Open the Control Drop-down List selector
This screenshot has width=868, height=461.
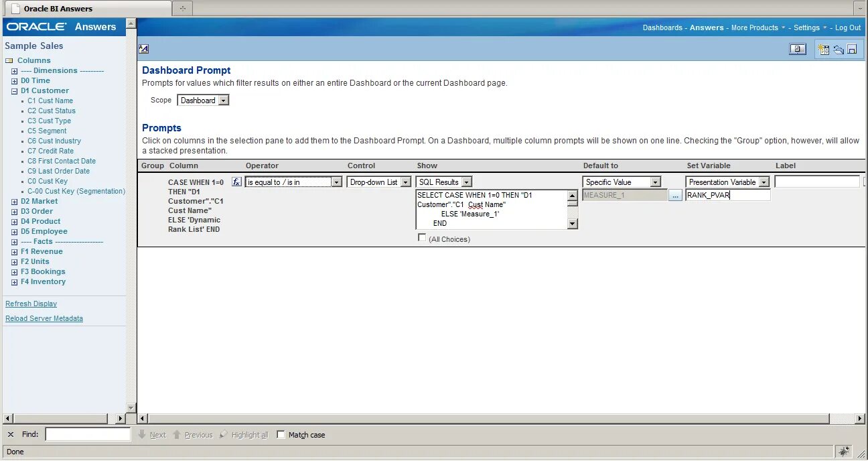coord(378,182)
